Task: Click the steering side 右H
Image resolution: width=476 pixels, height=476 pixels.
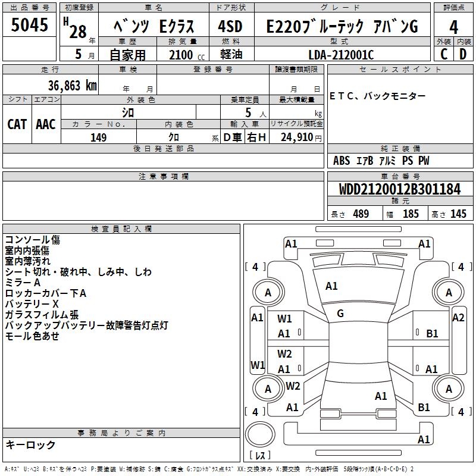Action: (256, 137)
